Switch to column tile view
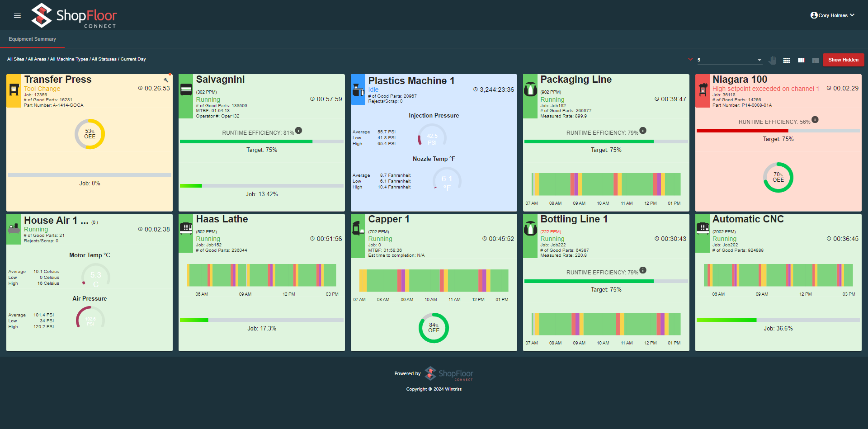868x429 pixels. coord(801,60)
